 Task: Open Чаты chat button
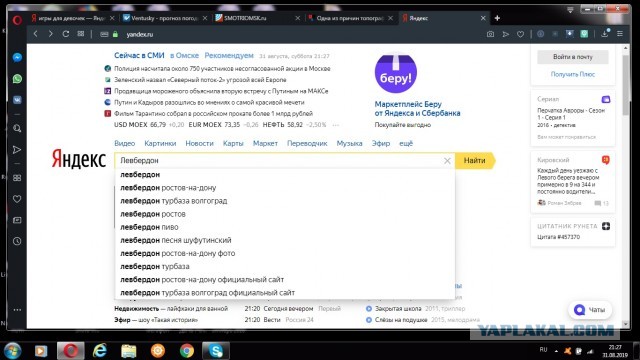pos(590,310)
